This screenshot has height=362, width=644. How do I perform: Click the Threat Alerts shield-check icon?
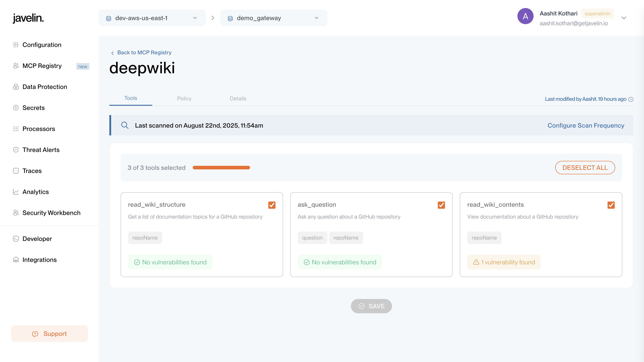(16, 150)
